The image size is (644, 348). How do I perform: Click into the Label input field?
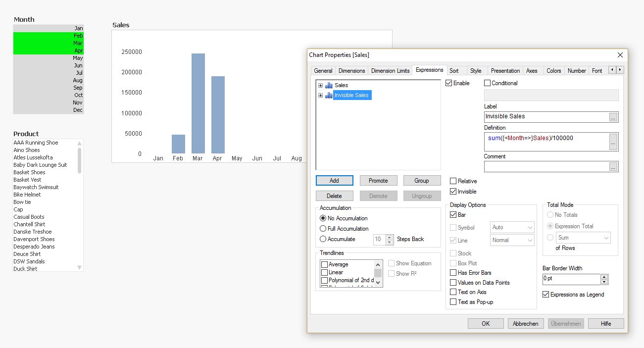[x=546, y=117]
